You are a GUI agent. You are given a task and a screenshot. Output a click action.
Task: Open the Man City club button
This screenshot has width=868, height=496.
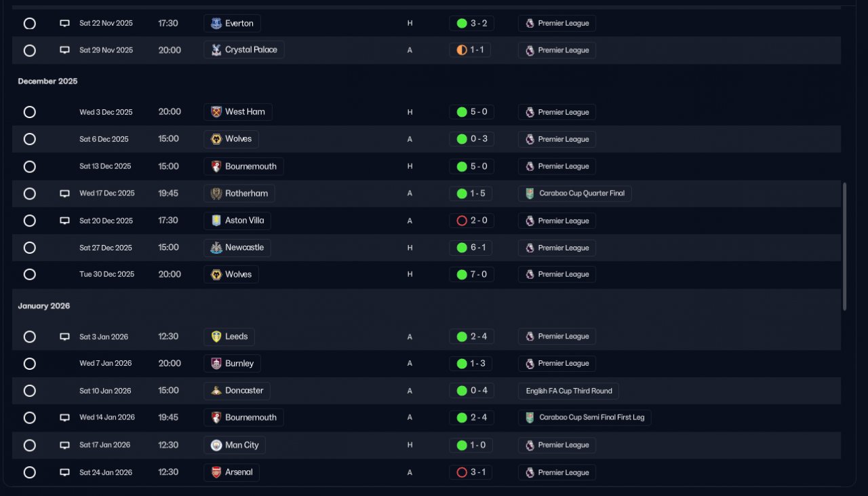(235, 445)
